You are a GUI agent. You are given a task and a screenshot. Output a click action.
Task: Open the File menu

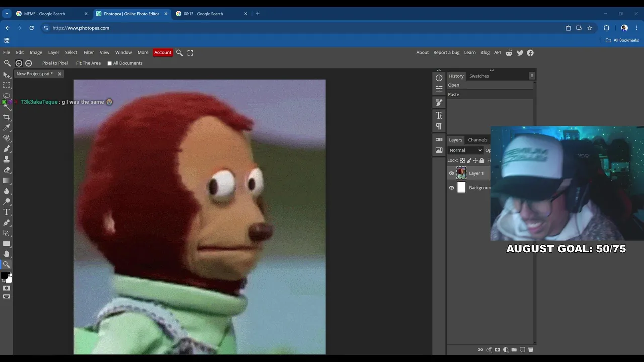(x=7, y=52)
